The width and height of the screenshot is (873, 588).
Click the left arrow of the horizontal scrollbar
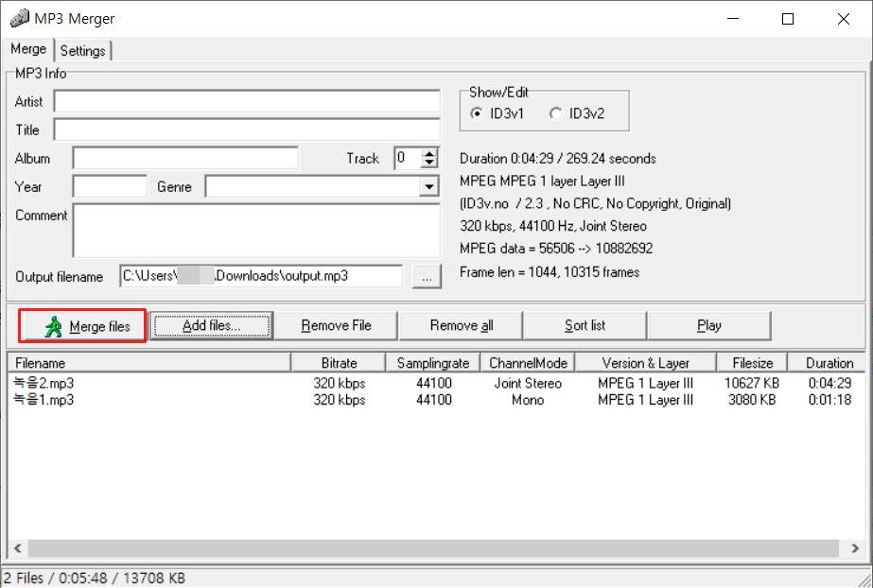point(18,548)
